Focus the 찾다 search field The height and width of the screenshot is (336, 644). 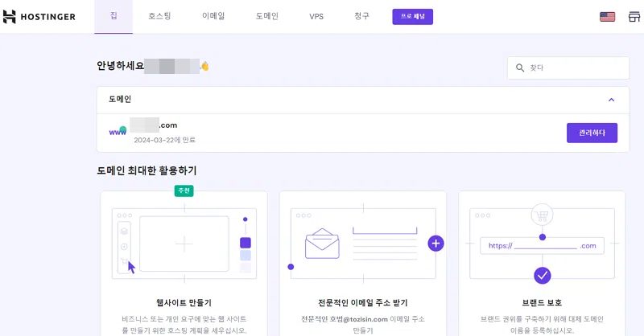[568, 68]
